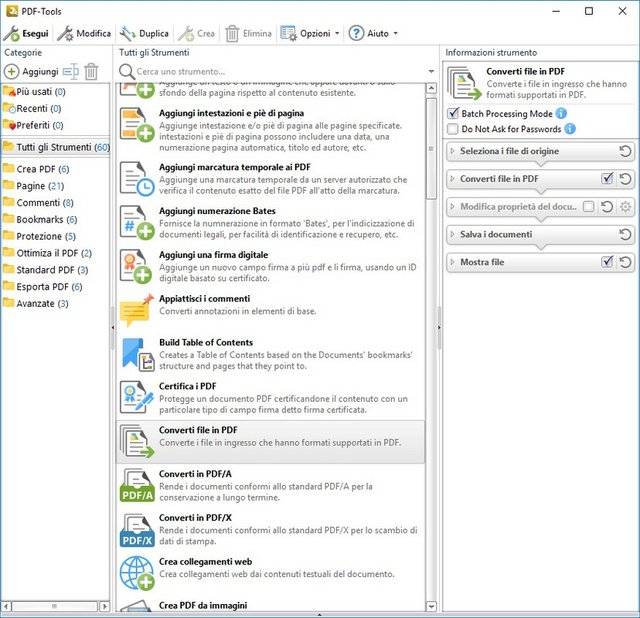Open the Crea PDF category

pyautogui.click(x=36, y=169)
